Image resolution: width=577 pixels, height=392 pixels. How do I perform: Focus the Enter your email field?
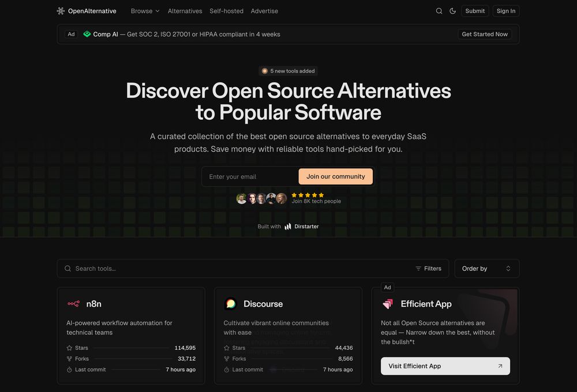(250, 176)
